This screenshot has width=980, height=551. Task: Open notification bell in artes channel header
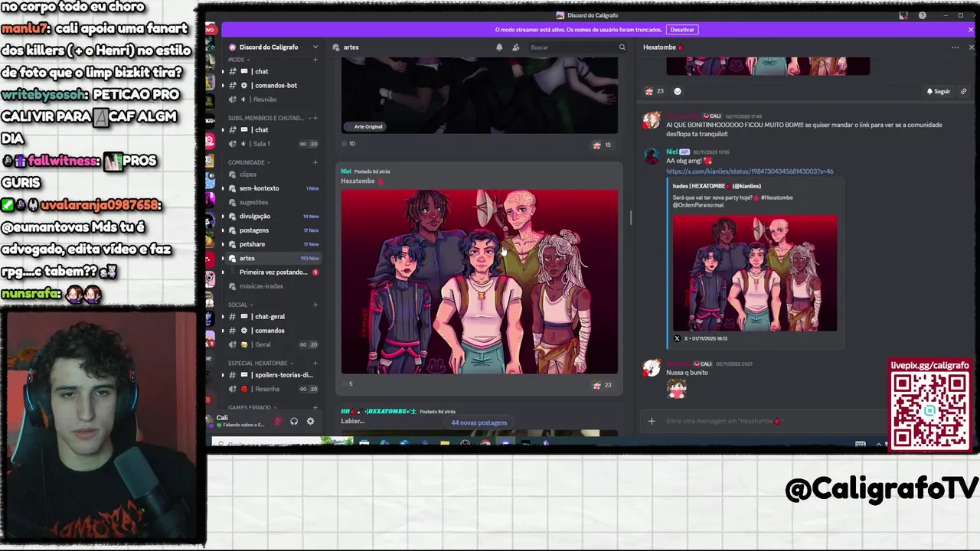tap(499, 47)
